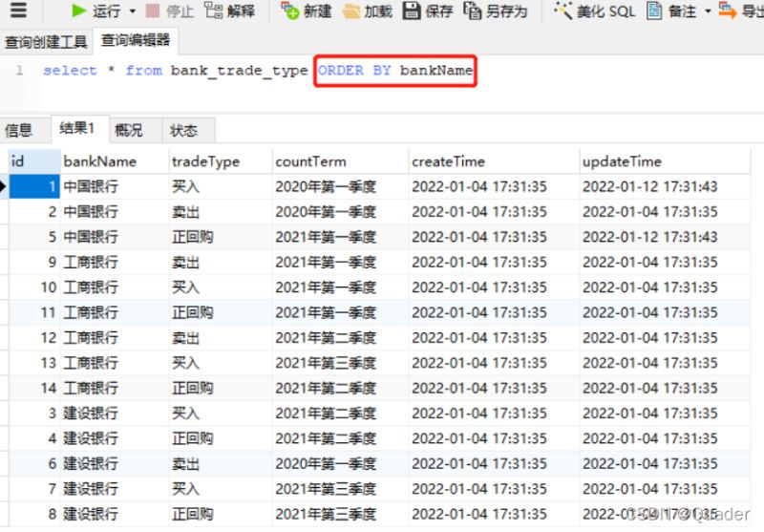Image resolution: width=764 pixels, height=532 pixels.
Task: Click the Stop button
Action: (x=170, y=11)
